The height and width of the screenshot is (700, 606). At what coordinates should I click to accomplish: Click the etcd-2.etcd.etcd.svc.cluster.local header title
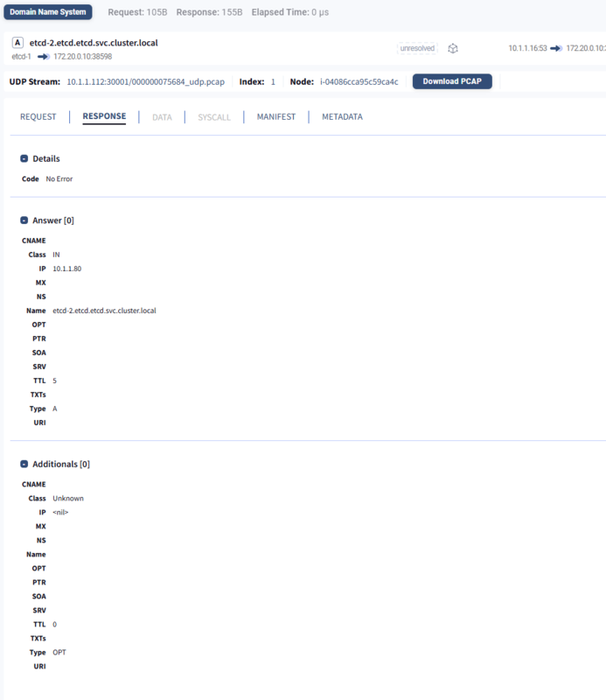tap(94, 43)
